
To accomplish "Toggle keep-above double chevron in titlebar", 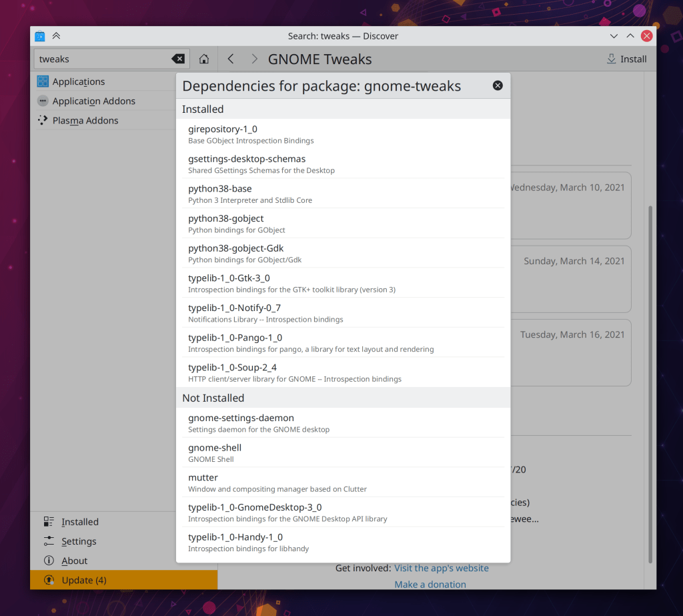I will point(56,36).
